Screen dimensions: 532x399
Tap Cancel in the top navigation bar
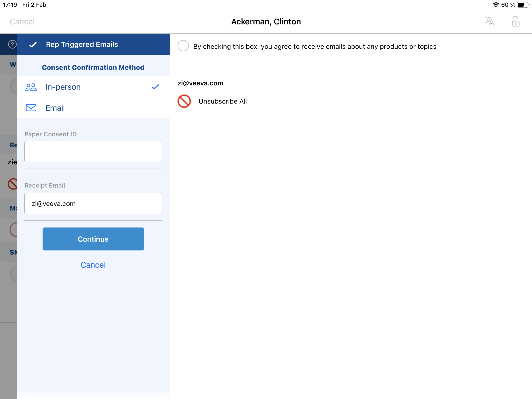point(22,22)
